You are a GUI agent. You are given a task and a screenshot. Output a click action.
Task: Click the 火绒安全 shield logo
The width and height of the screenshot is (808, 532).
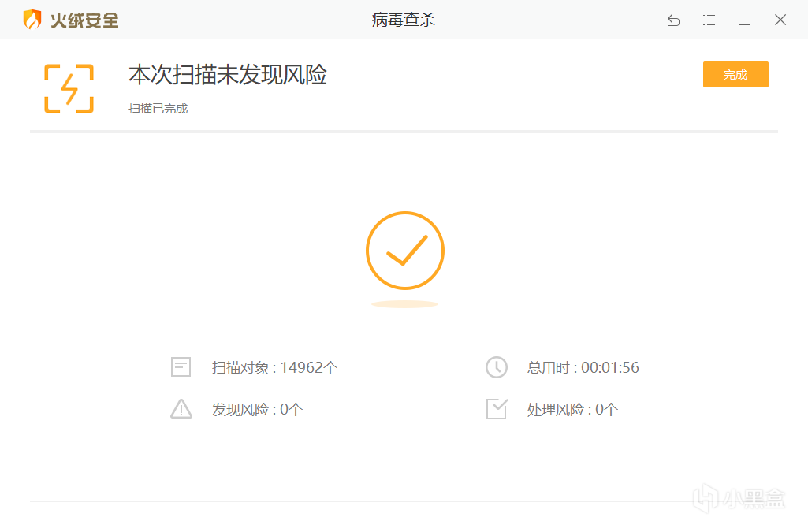[x=32, y=20]
